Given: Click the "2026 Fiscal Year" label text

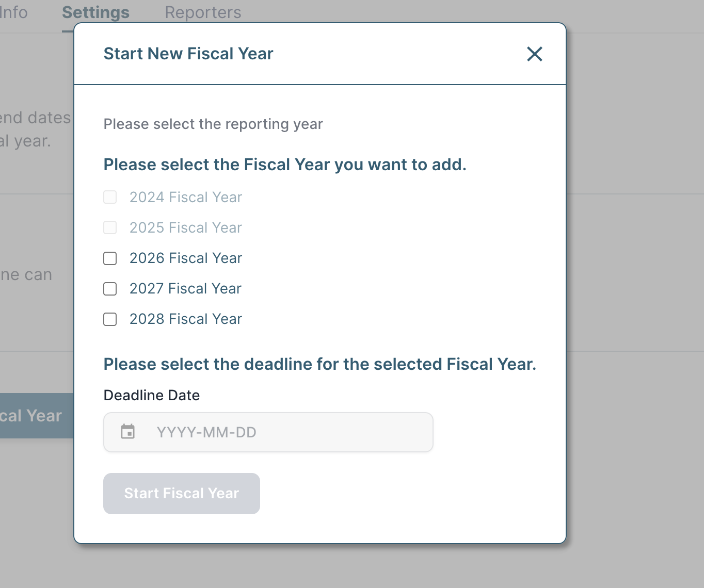Looking at the screenshot, I should tap(186, 258).
